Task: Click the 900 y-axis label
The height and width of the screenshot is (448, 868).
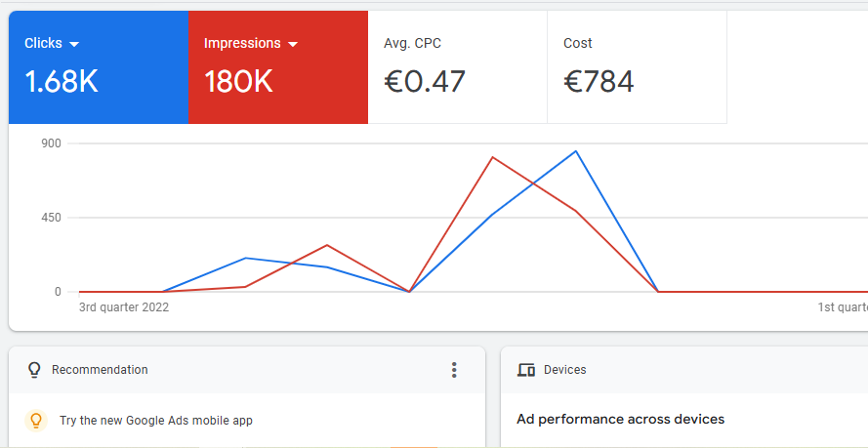Action: coord(51,143)
